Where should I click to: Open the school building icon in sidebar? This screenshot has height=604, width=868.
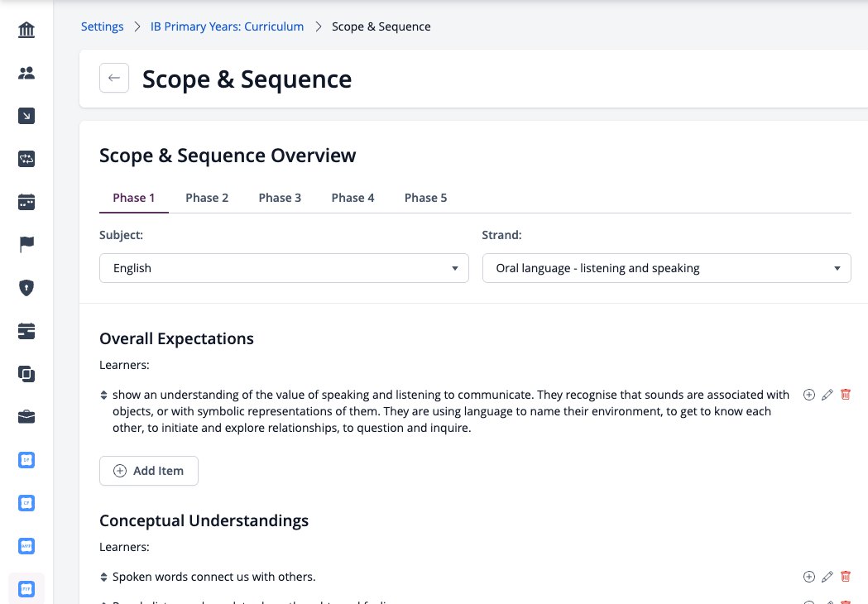(26, 29)
